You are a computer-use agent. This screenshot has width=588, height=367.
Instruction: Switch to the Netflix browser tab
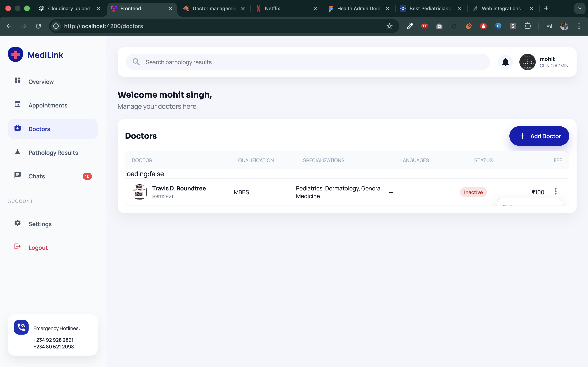pos(272,9)
